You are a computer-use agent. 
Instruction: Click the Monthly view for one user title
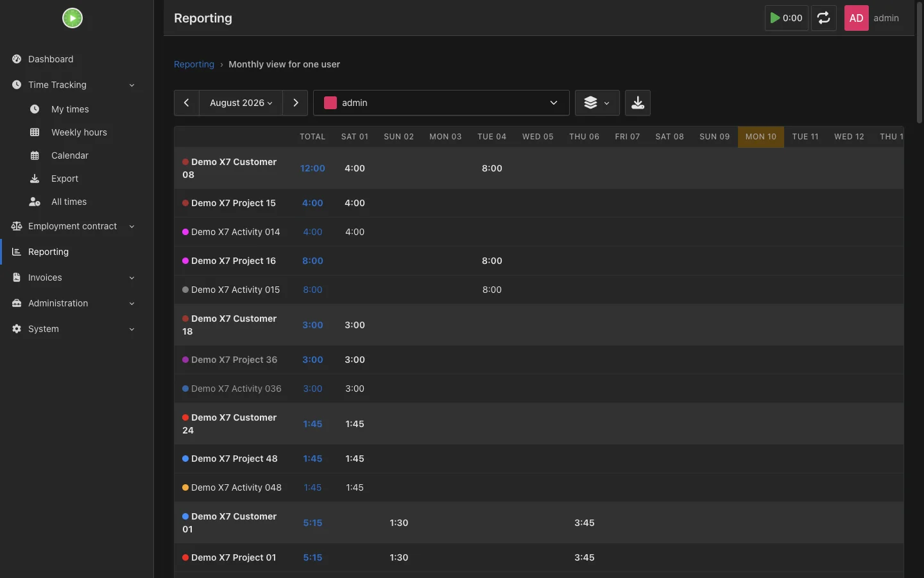point(284,64)
